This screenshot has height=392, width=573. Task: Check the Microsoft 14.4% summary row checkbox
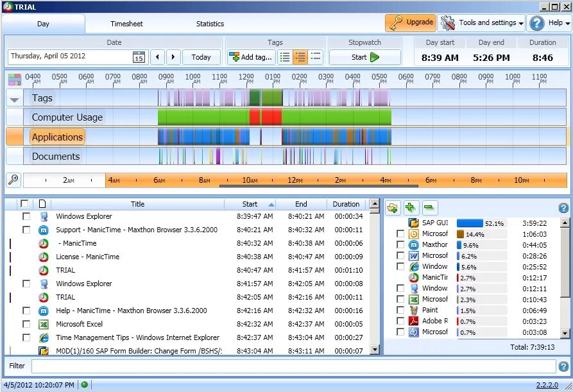click(x=400, y=234)
